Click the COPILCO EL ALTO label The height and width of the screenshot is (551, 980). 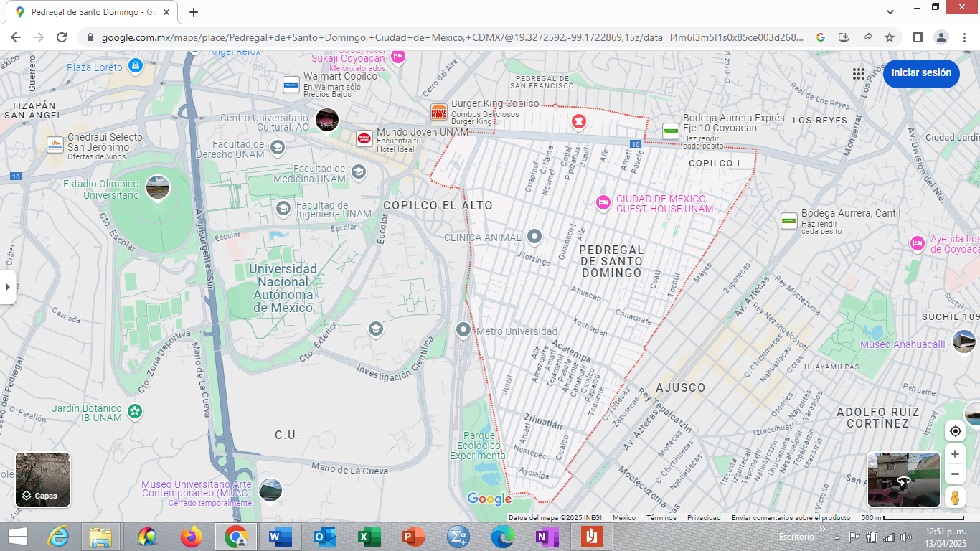tap(438, 206)
